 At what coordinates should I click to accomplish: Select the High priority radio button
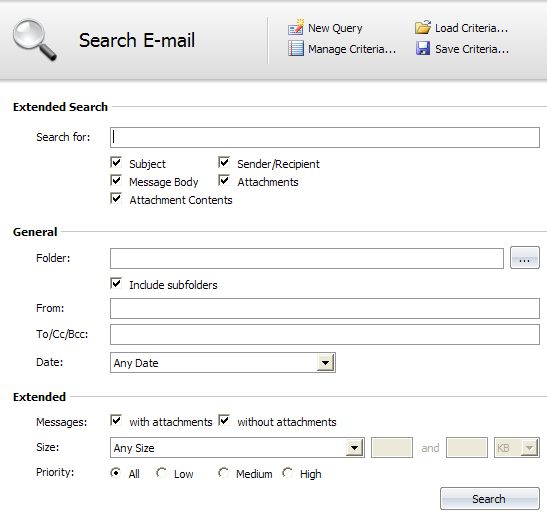coord(288,473)
